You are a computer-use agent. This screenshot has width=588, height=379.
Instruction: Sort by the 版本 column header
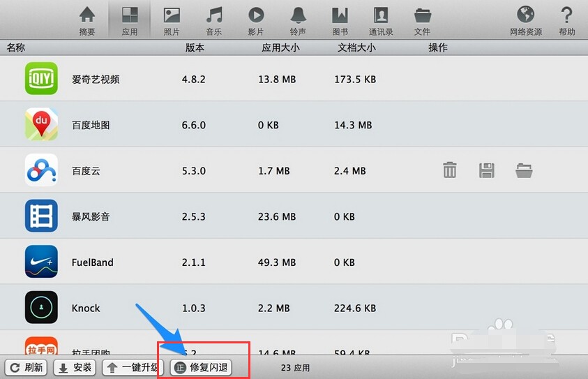[x=195, y=47]
